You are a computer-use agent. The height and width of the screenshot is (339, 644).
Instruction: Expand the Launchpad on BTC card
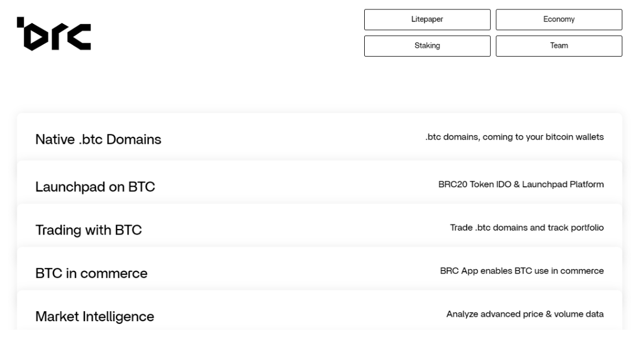pyautogui.click(x=320, y=182)
